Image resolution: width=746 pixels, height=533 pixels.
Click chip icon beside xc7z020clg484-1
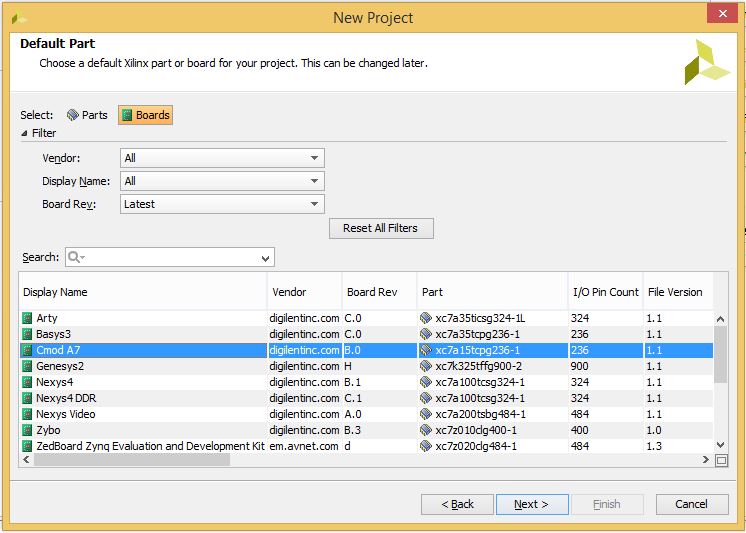(x=426, y=446)
